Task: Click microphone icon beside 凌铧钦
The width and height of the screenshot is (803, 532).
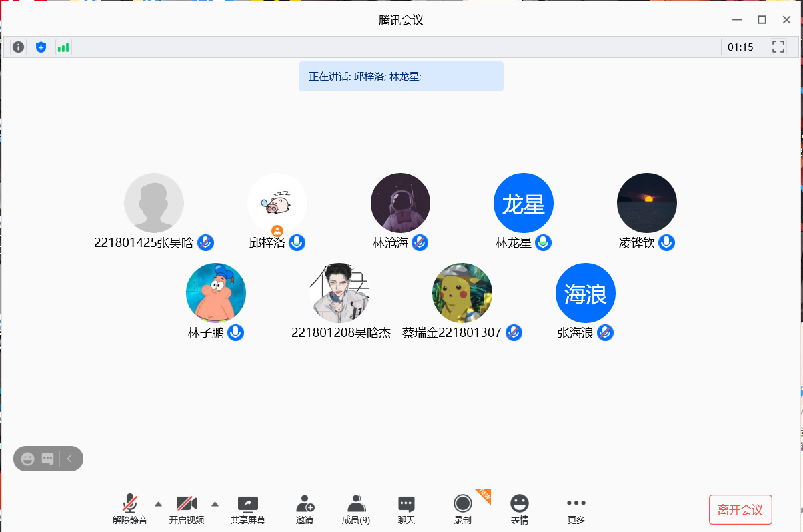Action: (x=667, y=243)
